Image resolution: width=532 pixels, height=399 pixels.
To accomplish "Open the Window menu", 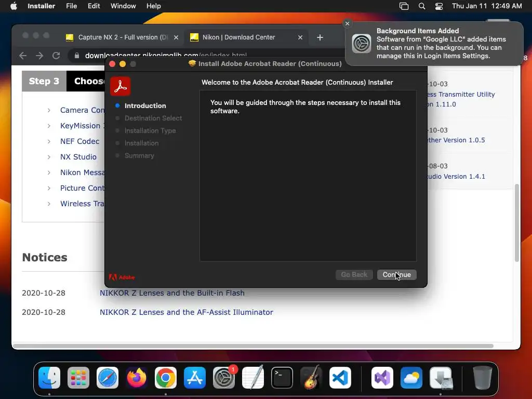I will [123, 6].
